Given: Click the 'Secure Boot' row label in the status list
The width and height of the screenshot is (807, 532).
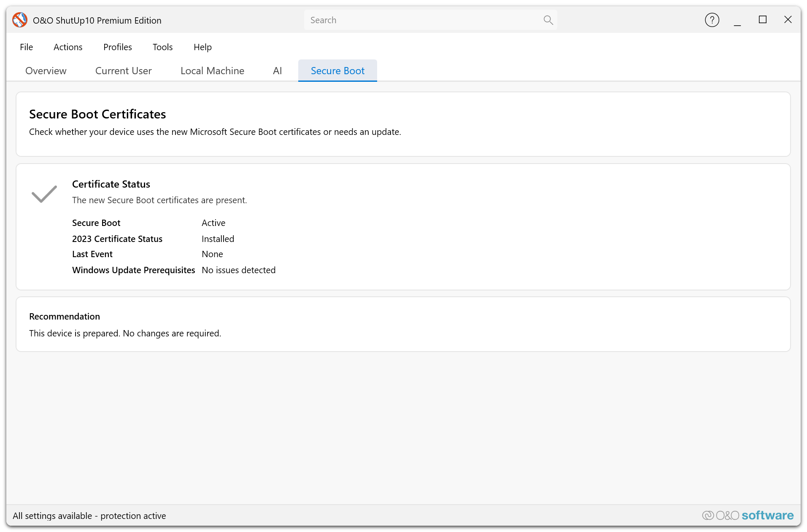Looking at the screenshot, I should pyautogui.click(x=96, y=223).
